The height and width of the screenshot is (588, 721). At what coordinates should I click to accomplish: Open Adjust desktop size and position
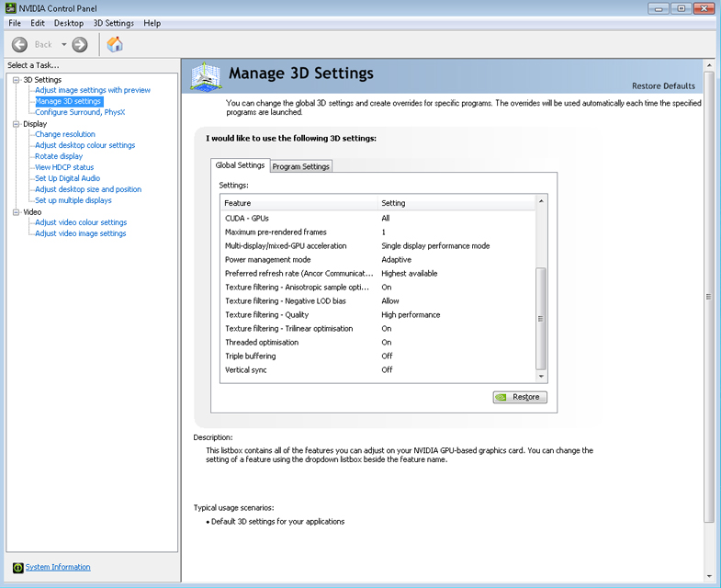pyautogui.click(x=88, y=189)
